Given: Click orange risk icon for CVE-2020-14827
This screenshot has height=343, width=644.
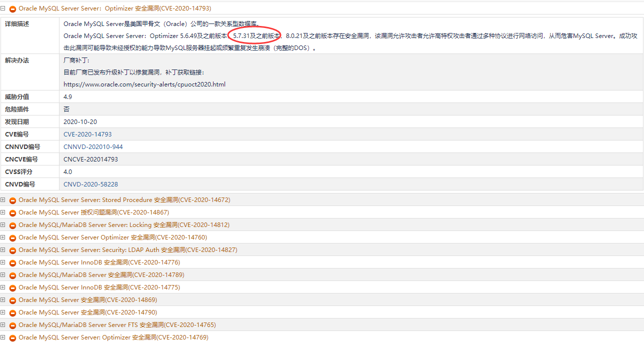Looking at the screenshot, I should pyautogui.click(x=13, y=250).
